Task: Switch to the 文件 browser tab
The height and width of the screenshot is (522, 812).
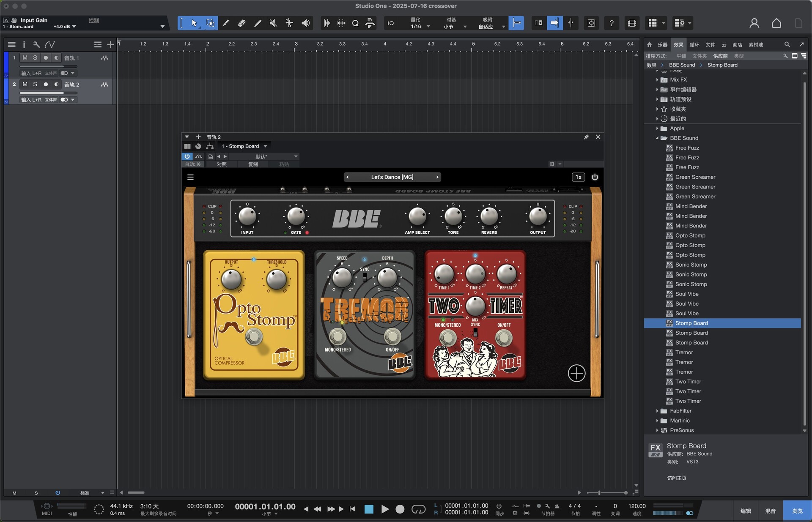Action: pos(710,44)
